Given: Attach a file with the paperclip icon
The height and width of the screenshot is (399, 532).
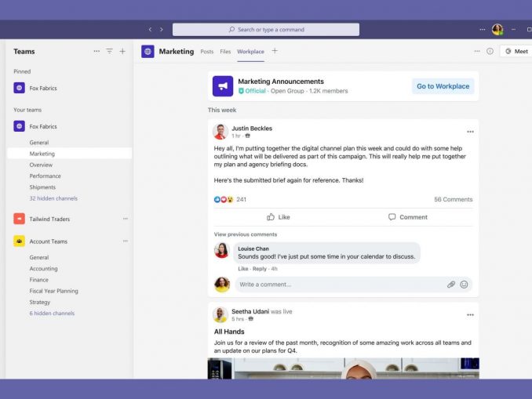Looking at the screenshot, I should [x=451, y=285].
